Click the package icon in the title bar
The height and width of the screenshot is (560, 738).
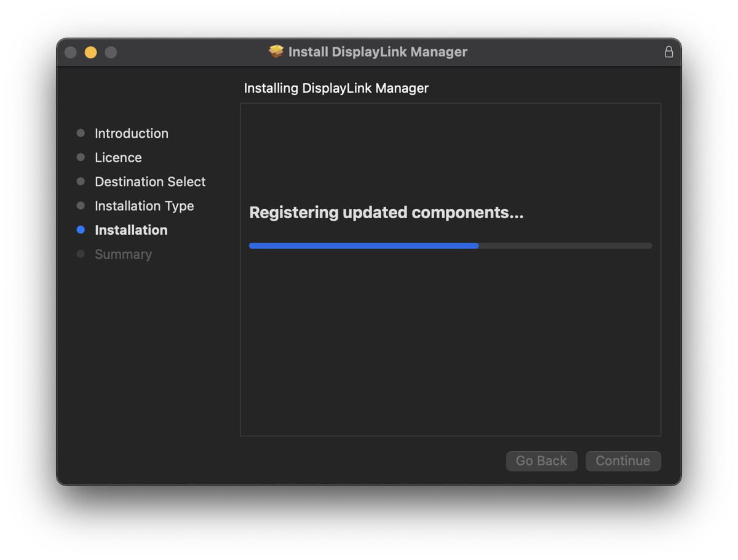tap(277, 52)
